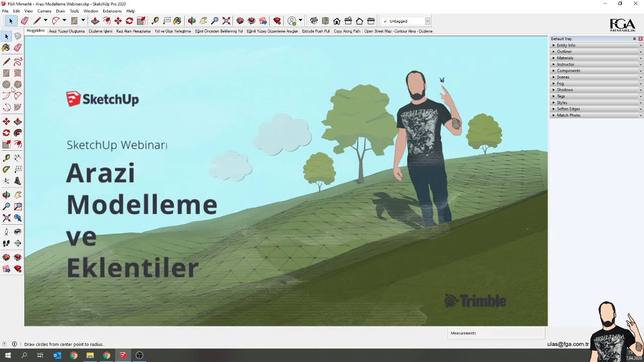Viewport: 644px width, 362px height.
Task: Open Outlook from the Windows taskbar
Action: coord(57,355)
